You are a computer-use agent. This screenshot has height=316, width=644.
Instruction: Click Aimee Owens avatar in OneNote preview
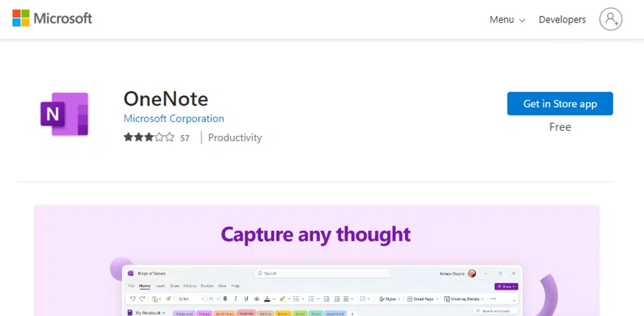tap(472, 274)
